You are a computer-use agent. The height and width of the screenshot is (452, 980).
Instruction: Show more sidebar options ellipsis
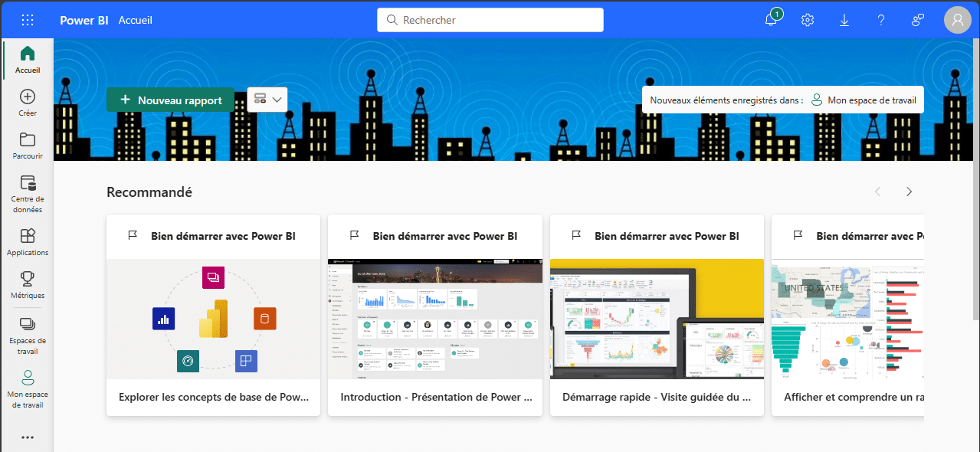(x=28, y=437)
